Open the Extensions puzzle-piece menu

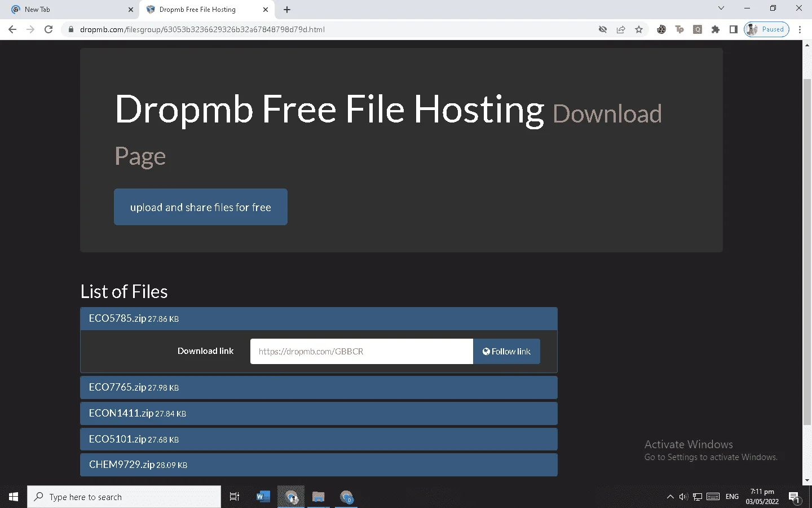(x=716, y=29)
